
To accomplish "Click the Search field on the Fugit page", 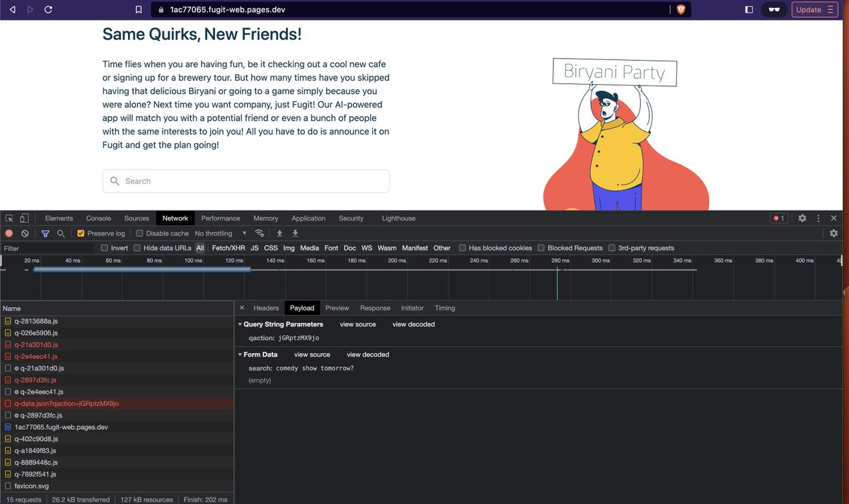I will click(246, 181).
